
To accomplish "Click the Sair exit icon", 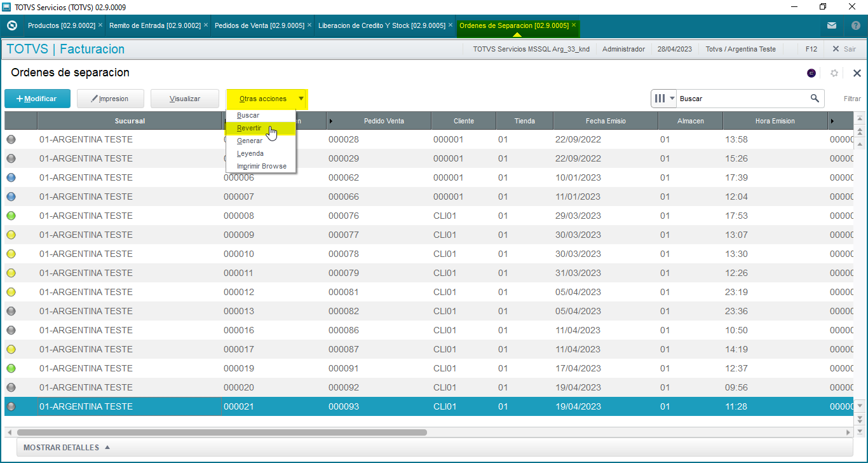I will click(836, 49).
